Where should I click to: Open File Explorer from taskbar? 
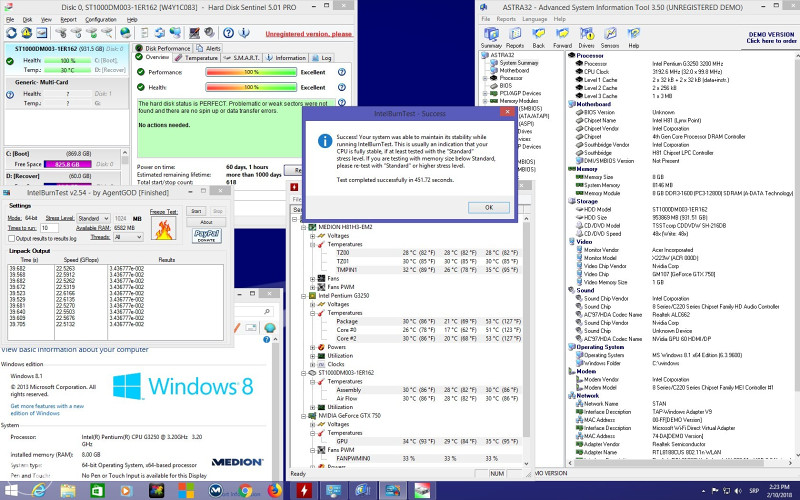[x=68, y=491]
